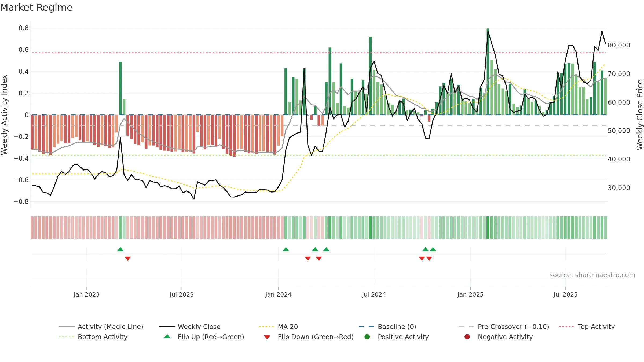Toggle MA 20 legend entry

[x=279, y=327]
